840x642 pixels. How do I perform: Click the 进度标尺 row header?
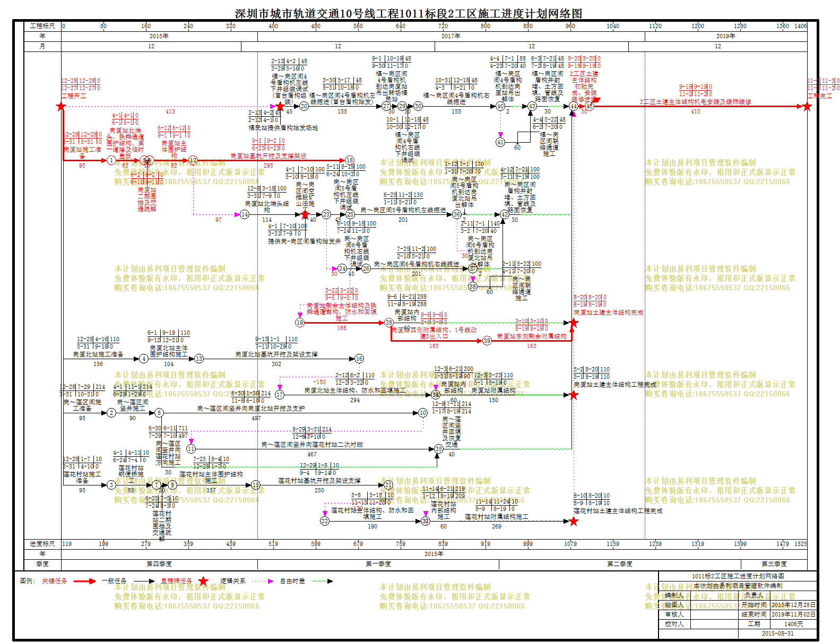(42, 544)
